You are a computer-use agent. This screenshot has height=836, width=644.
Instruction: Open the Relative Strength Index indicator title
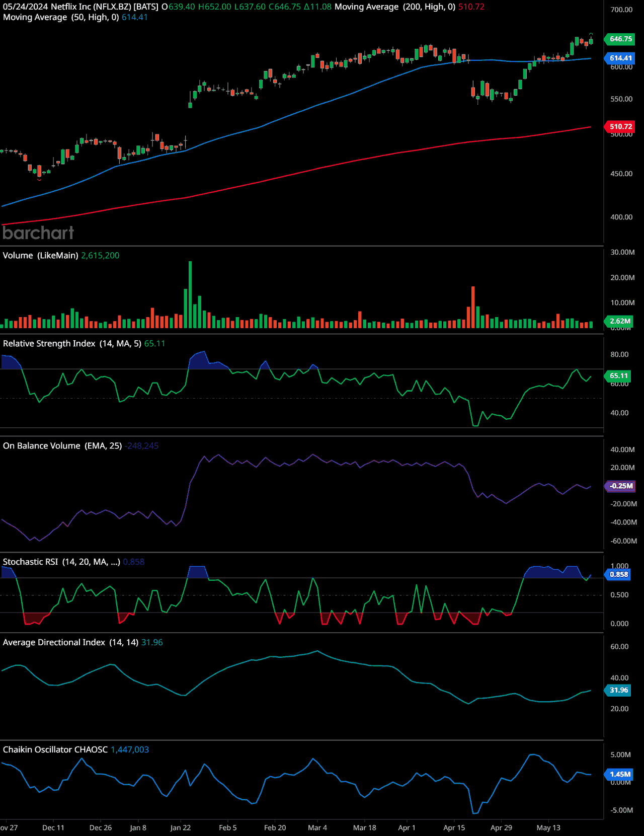[72, 343]
